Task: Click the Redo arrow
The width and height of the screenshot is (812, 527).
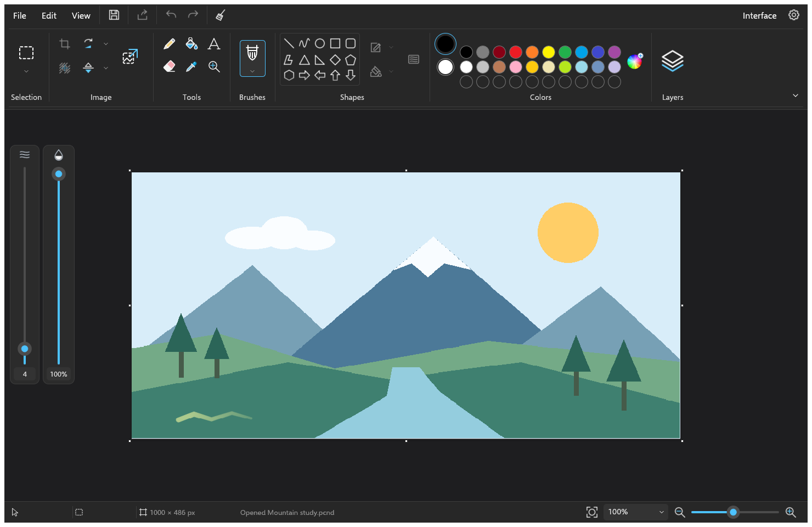Action: click(x=193, y=15)
